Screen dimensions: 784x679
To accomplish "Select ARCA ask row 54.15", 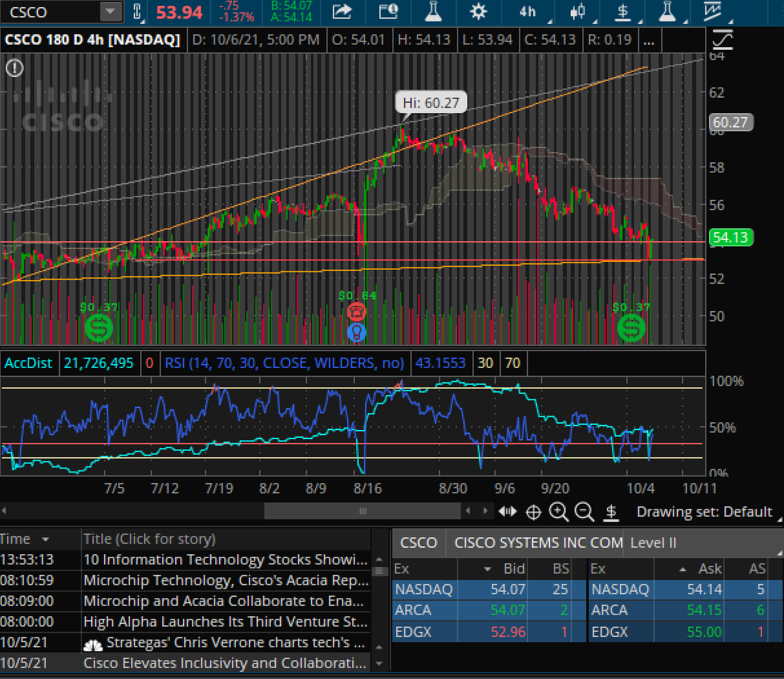I will 685,610.
